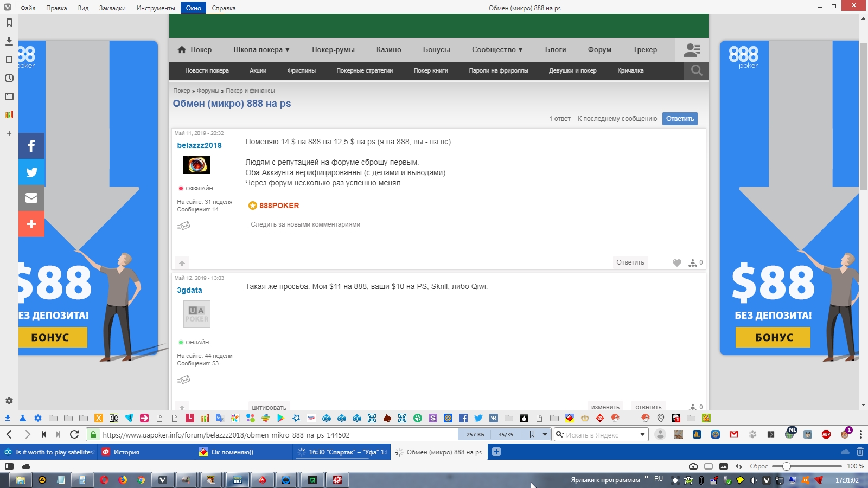Jump to К последнему сообщению link

617,119
